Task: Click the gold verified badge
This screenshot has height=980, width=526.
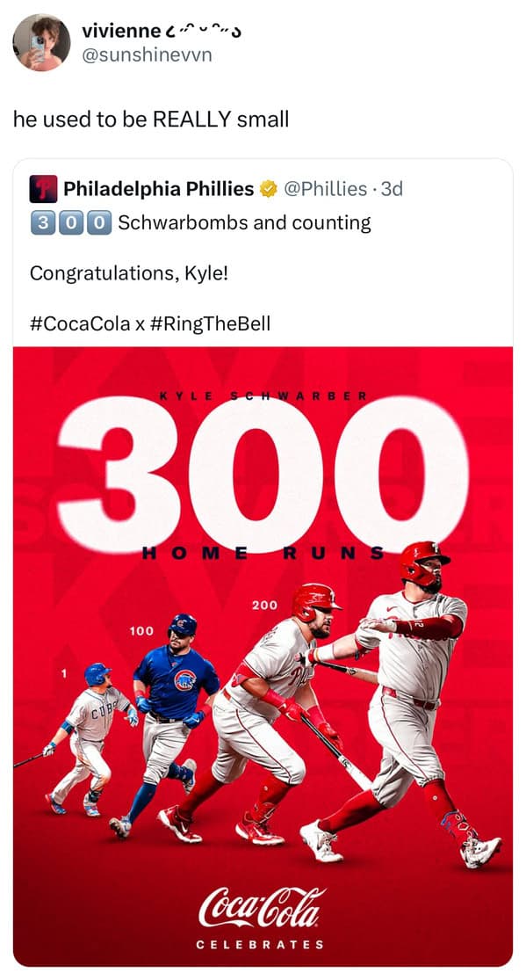Action: tap(269, 189)
